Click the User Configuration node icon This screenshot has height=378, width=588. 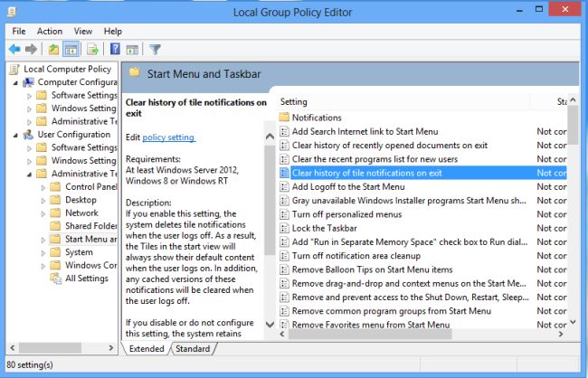28,134
